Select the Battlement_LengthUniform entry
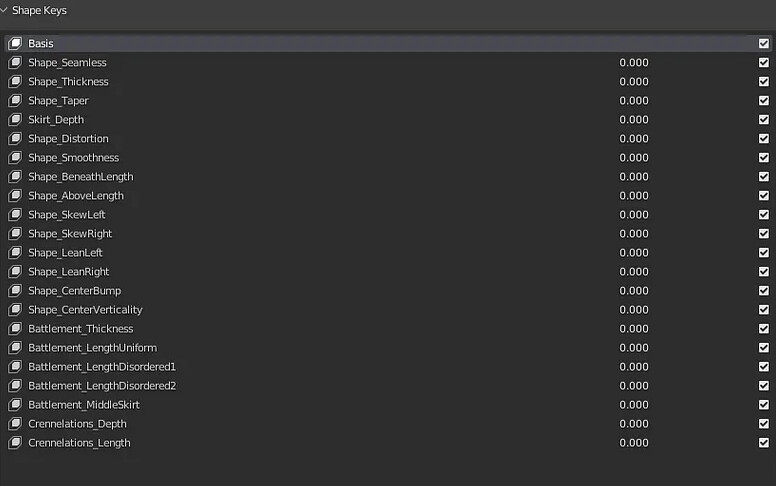Viewport: 776px width, 486px height. (x=92, y=348)
